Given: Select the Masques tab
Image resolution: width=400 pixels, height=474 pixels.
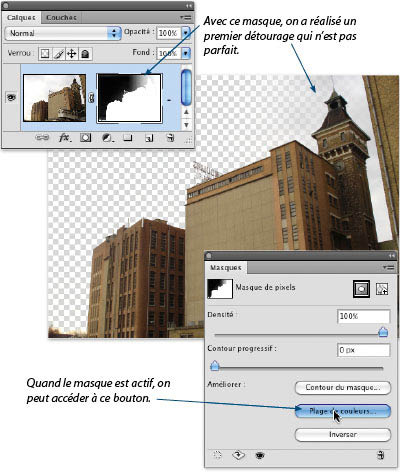Looking at the screenshot, I should tap(226, 268).
